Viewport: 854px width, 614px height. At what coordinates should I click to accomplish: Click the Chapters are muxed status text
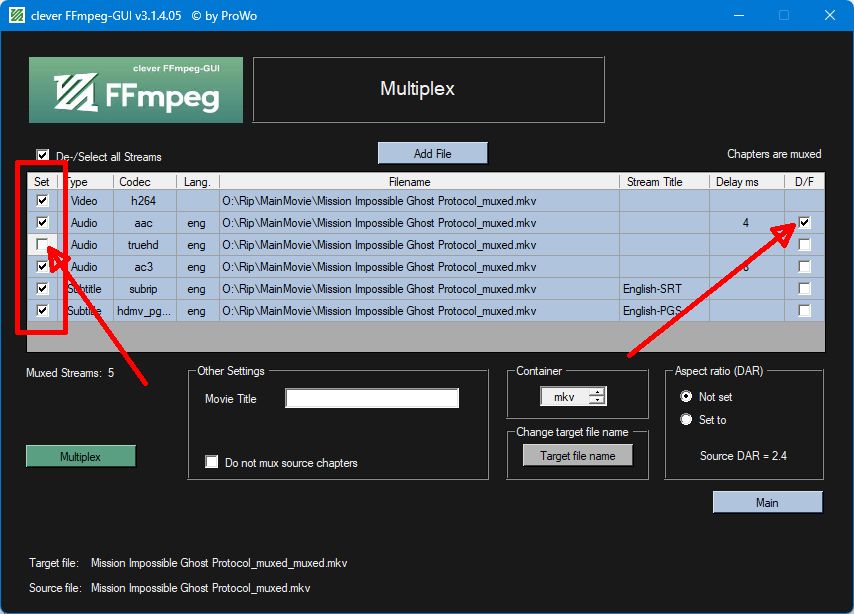[774, 154]
